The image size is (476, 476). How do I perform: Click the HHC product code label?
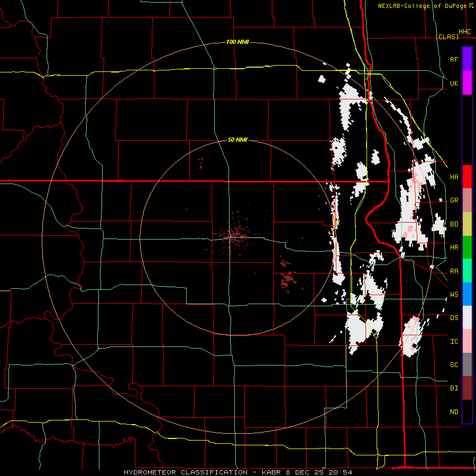(464, 32)
